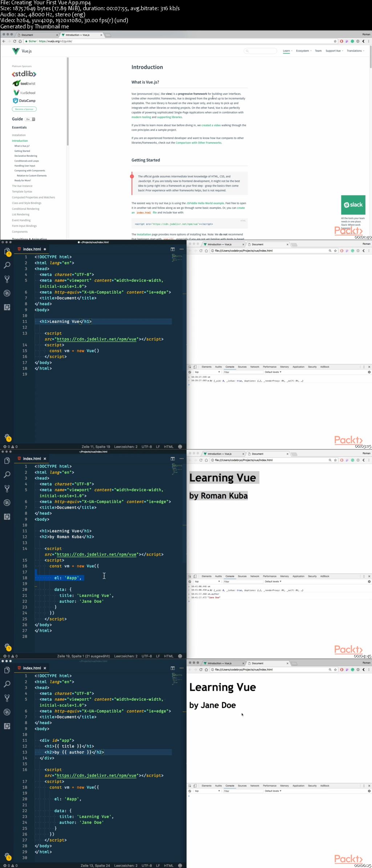This screenshot has width=372, height=868.
Task: Toggle the device toolbar in the 00:06:25 DevTools
Action: point(195,786)
